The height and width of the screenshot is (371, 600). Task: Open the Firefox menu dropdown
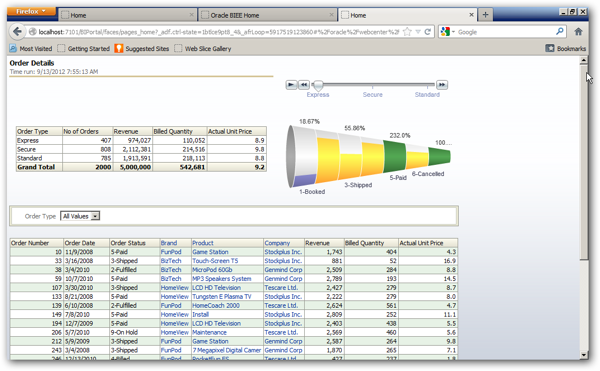click(x=31, y=11)
